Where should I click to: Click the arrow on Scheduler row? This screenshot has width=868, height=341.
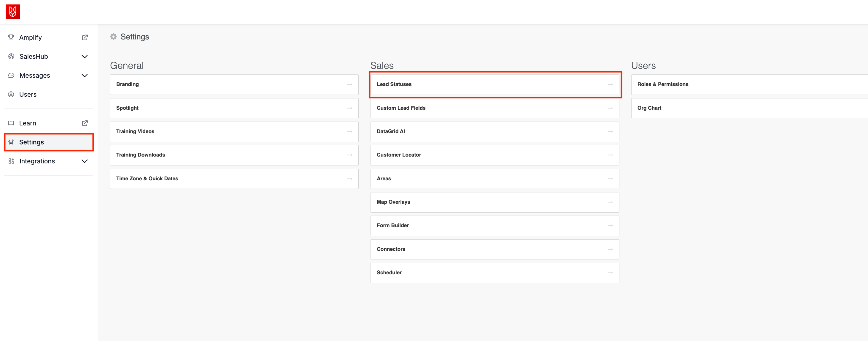pos(610,273)
